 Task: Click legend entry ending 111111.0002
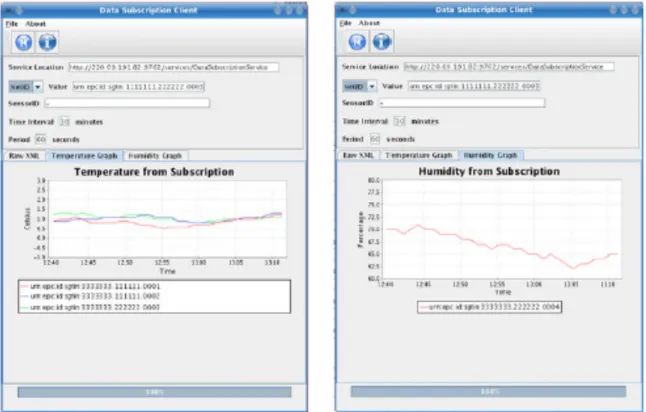(x=91, y=297)
